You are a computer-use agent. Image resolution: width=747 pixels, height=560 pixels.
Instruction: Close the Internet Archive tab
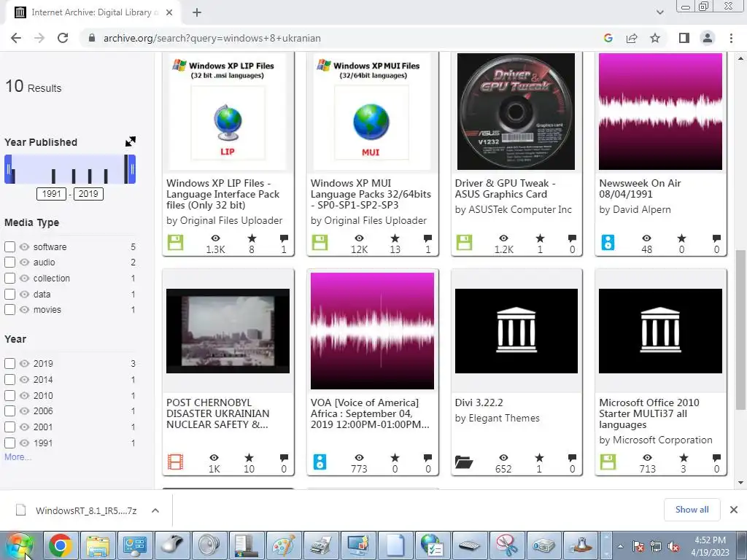[x=169, y=13]
